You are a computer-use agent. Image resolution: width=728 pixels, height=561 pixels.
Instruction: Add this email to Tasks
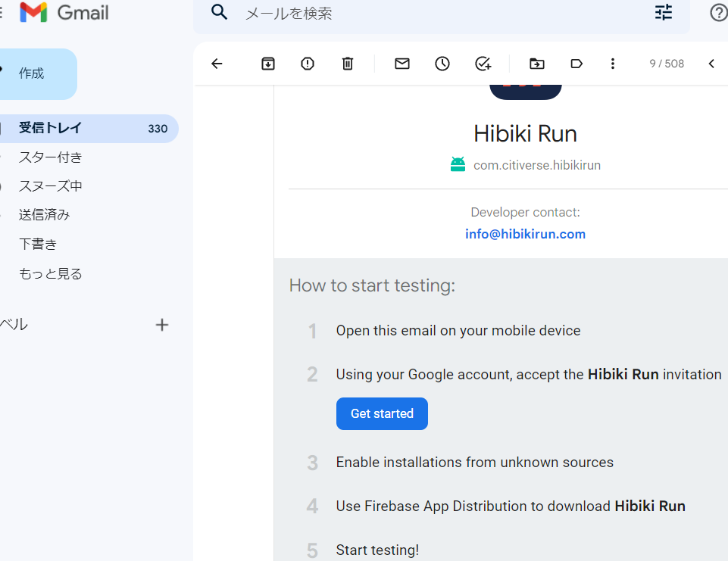pos(483,64)
